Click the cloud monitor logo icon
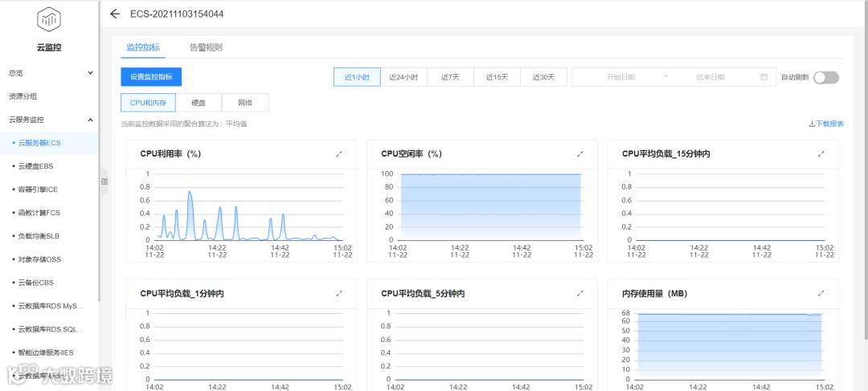868x391 pixels. coord(49,20)
